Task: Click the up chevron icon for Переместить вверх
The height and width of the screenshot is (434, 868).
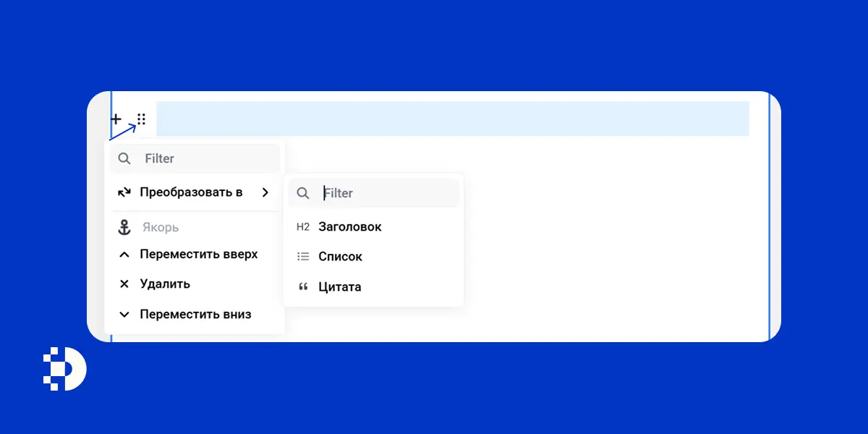Action: pyautogui.click(x=124, y=255)
